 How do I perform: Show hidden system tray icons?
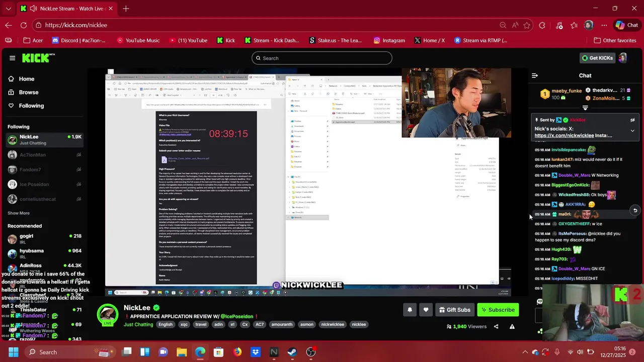[525, 352]
